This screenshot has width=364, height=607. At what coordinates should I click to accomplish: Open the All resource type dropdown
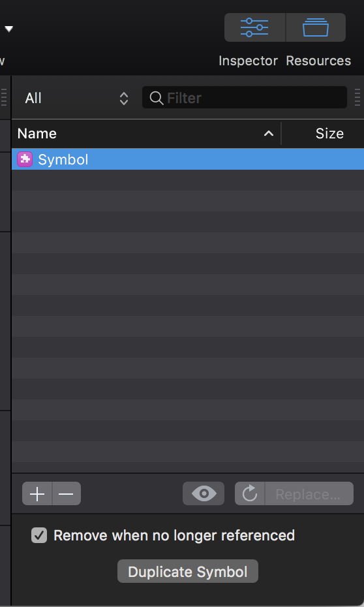pos(76,98)
